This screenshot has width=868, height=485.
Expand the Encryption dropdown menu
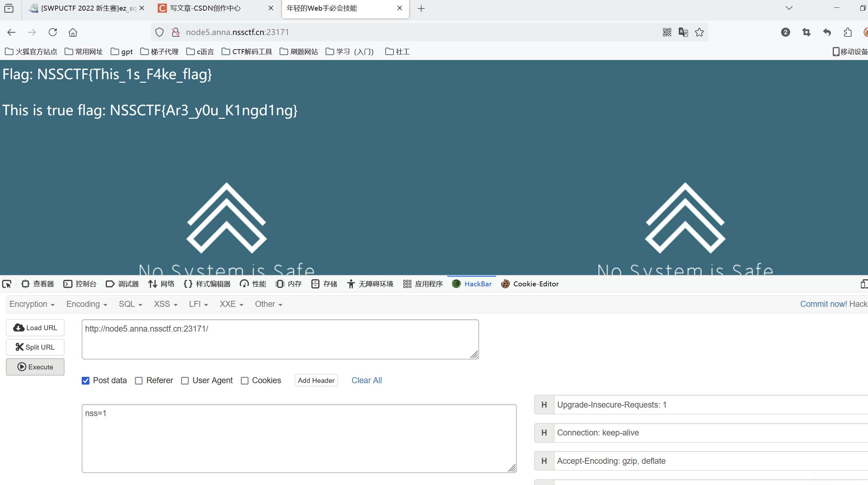[x=32, y=304]
